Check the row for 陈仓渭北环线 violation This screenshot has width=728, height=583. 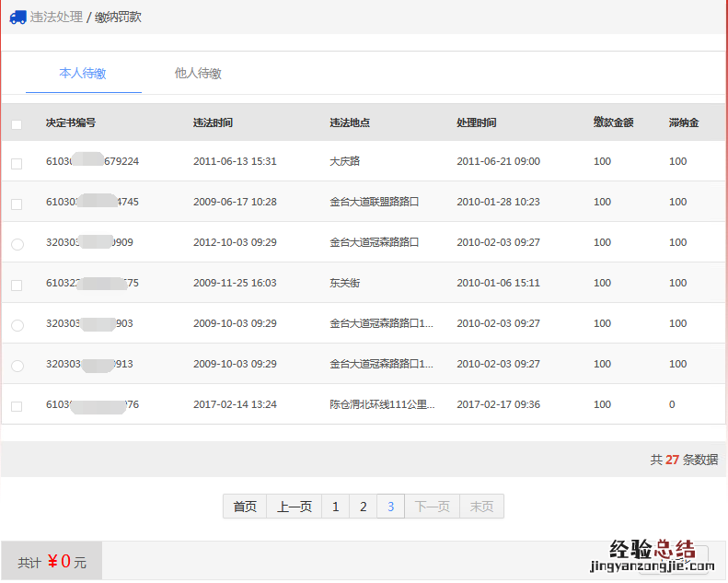pos(17,406)
